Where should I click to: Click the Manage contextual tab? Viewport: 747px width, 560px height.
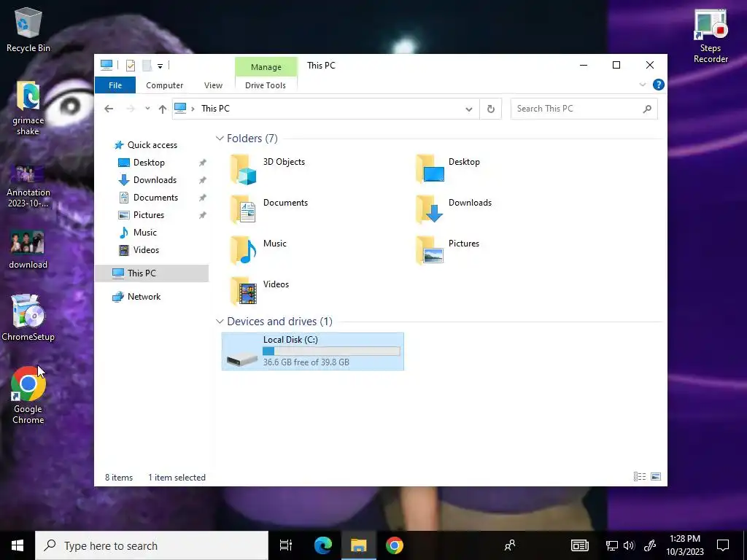(266, 67)
